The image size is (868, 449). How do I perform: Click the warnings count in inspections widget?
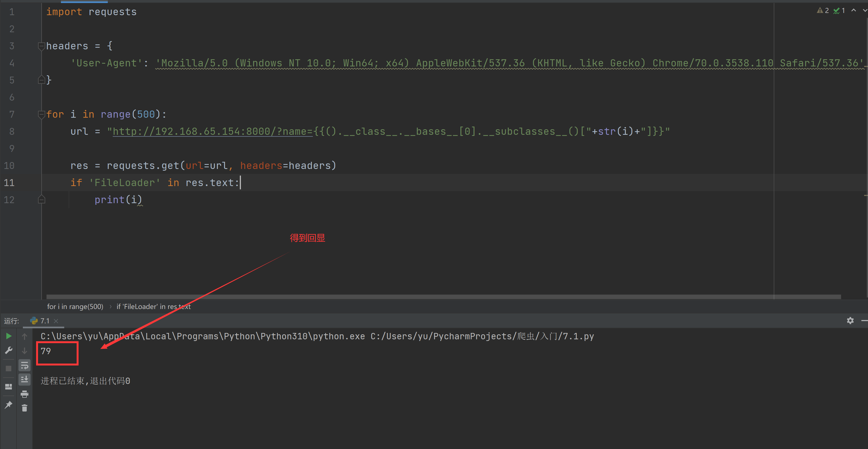[x=823, y=10]
